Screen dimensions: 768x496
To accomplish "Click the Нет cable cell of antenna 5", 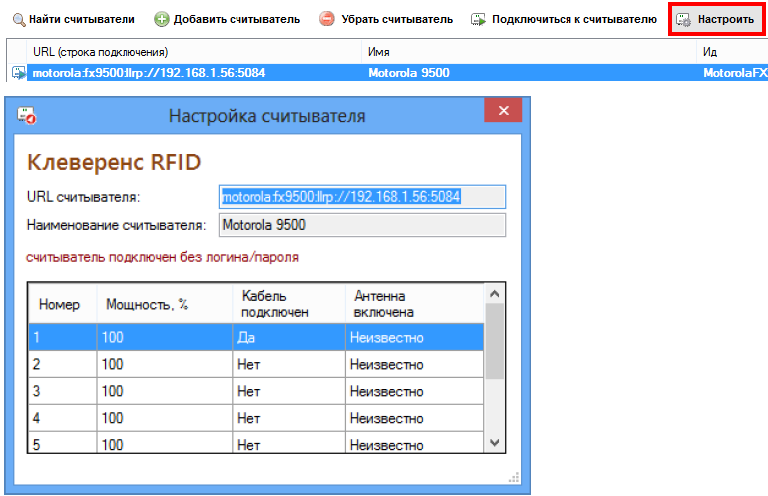I will tap(289, 442).
